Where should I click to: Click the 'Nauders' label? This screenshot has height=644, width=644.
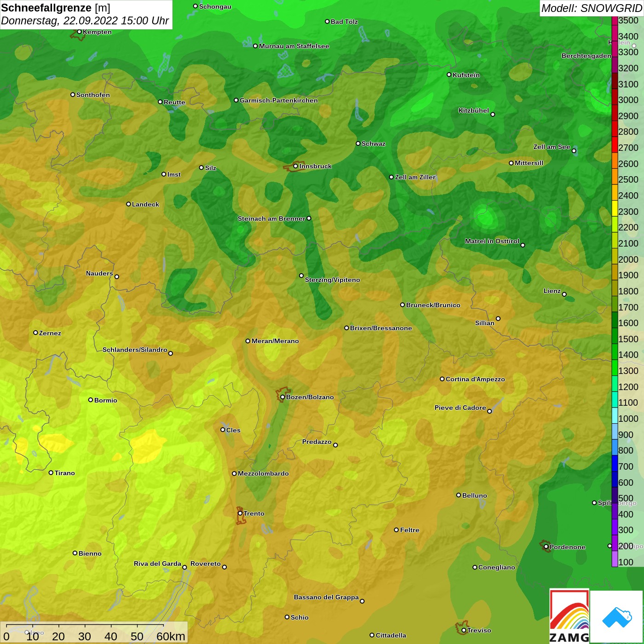[x=99, y=273]
